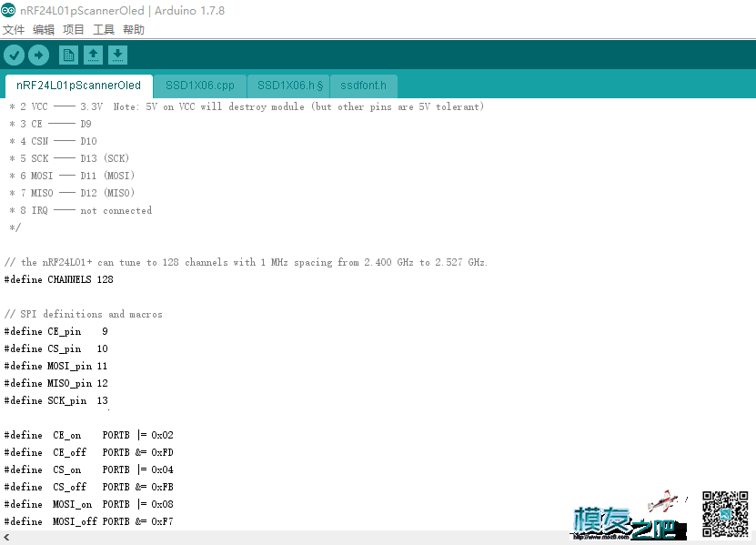The height and width of the screenshot is (545, 756).
Task: Click the '* 3 CE —— D9' comment line
Action: click(x=50, y=125)
